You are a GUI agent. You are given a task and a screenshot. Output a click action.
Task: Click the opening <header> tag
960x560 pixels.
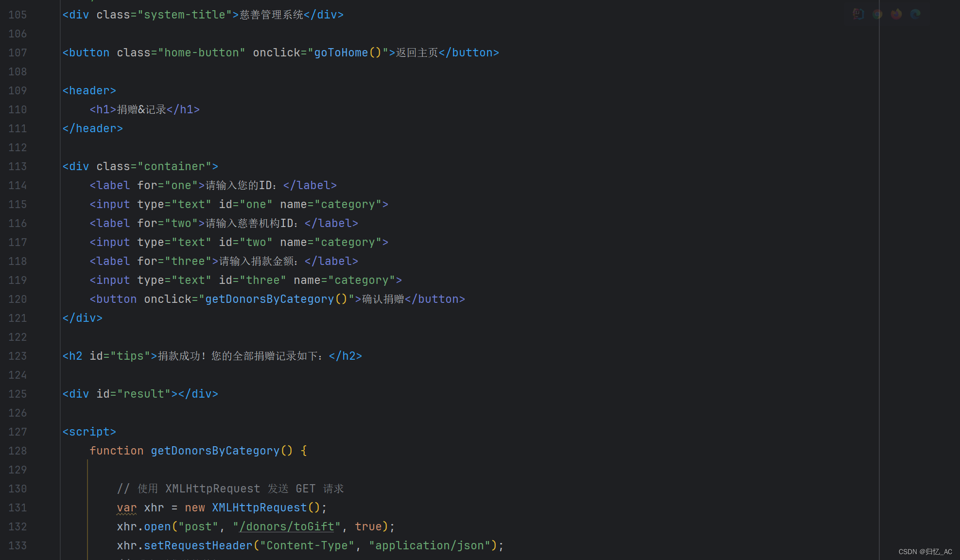tap(89, 90)
